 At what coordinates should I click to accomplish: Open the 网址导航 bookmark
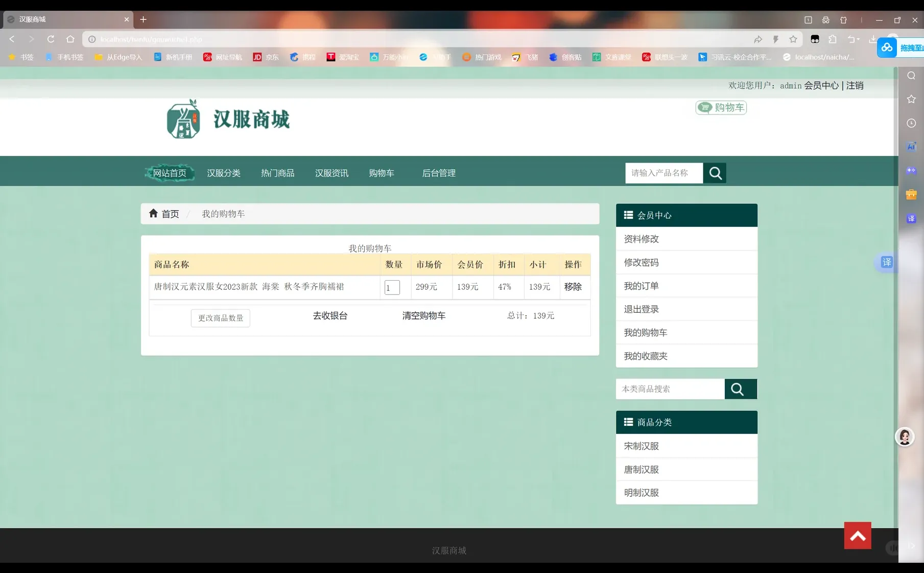[223, 57]
